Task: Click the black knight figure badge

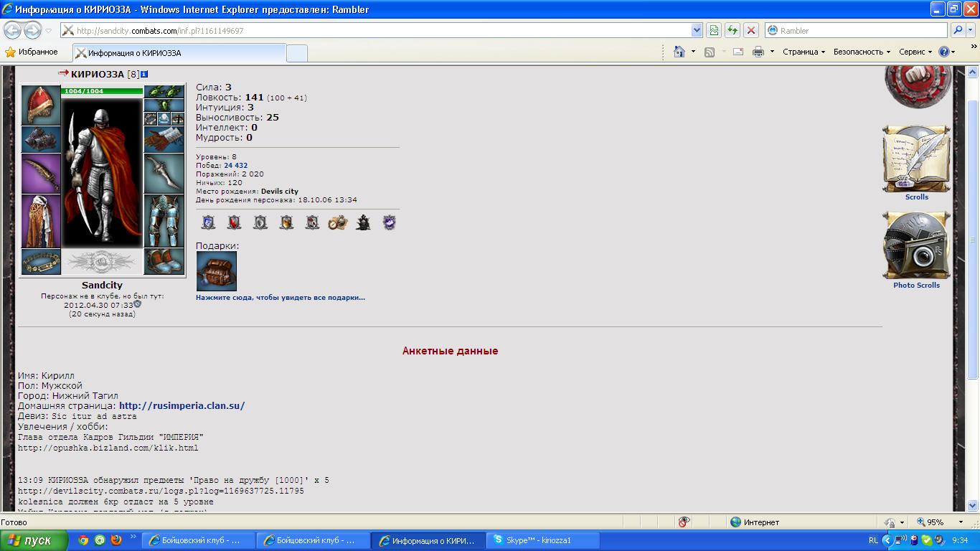Action: [364, 222]
